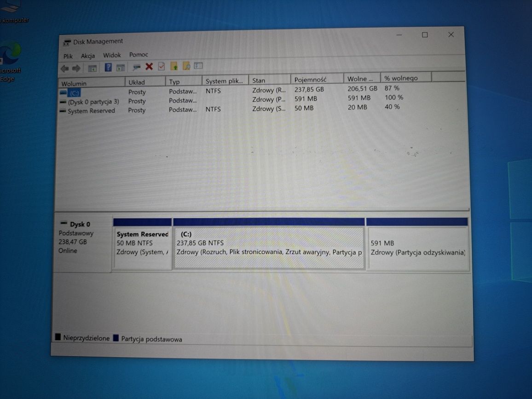The image size is (532, 399).
Task: Click the Zdrowy (P... status cell
Action: 269,99
